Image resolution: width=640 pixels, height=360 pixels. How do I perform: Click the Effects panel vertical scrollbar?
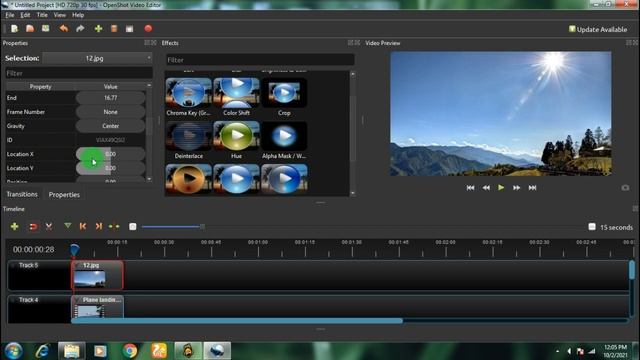coord(353,129)
